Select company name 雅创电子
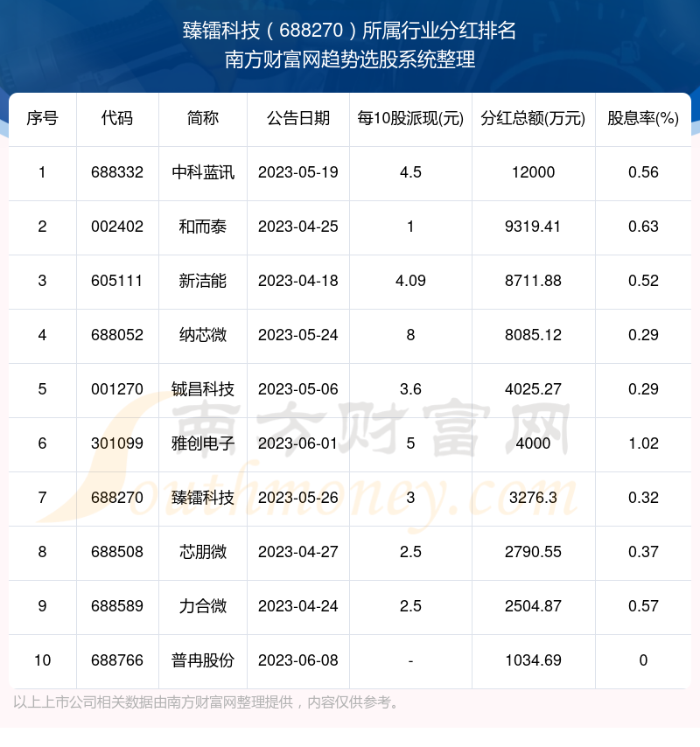 [x=203, y=444]
